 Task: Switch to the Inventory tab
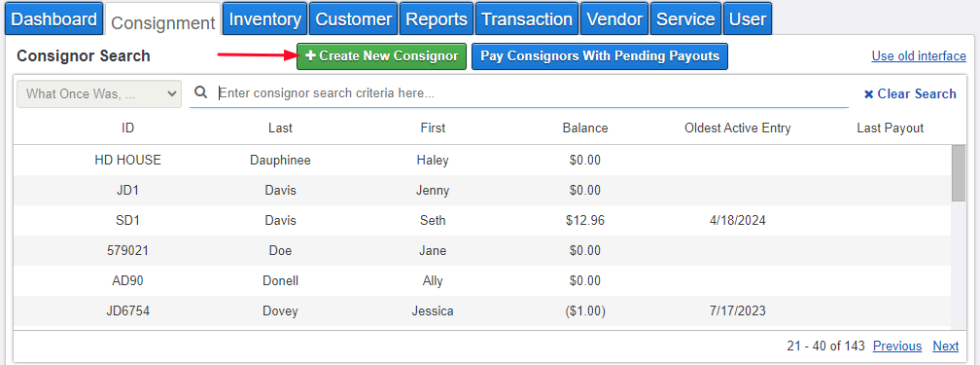(x=265, y=18)
